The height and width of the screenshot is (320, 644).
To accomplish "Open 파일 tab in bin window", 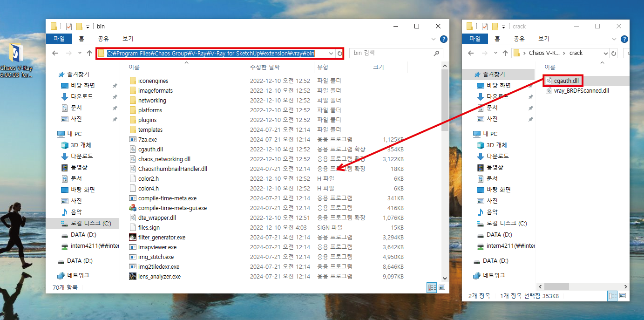I will click(x=59, y=39).
